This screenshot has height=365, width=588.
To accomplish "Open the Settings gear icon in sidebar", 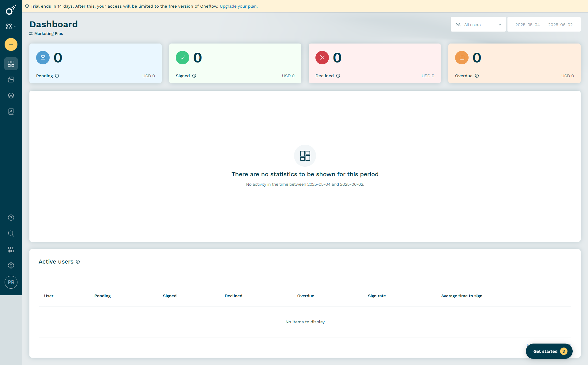I will (11, 265).
